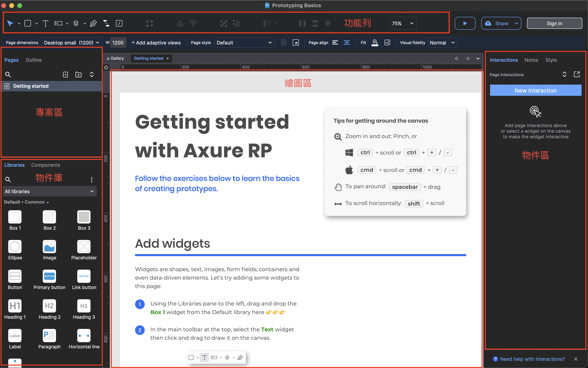Select the Connector tool
Image resolution: width=588 pixels, height=368 pixels.
(106, 23)
